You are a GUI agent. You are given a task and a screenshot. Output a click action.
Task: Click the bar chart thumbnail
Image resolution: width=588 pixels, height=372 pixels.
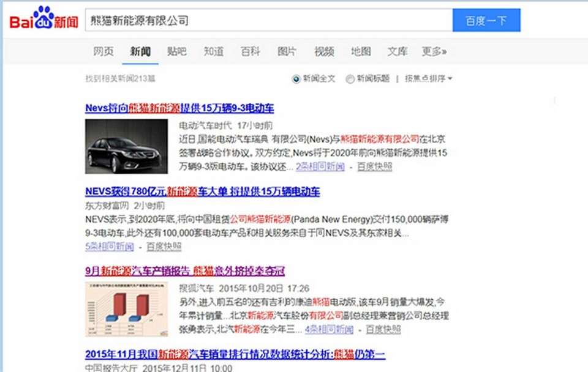pyautogui.click(x=126, y=310)
